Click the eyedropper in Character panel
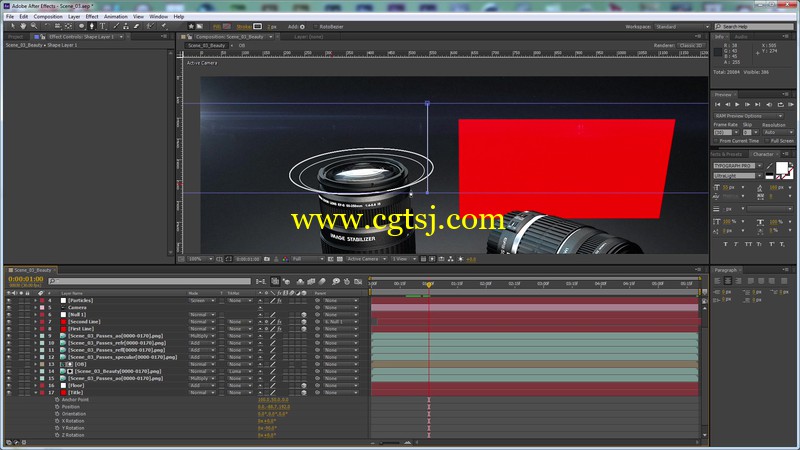Image resolution: width=800 pixels, height=450 pixels. 770,166
